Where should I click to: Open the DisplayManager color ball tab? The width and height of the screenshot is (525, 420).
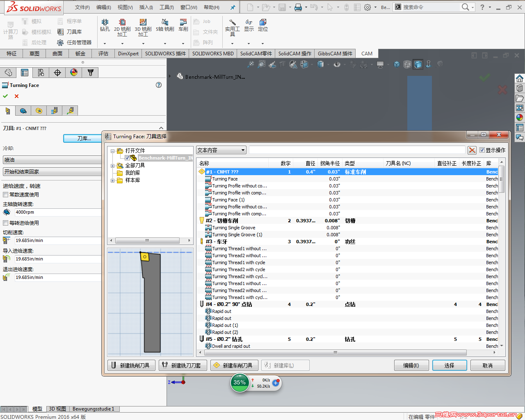[74, 73]
